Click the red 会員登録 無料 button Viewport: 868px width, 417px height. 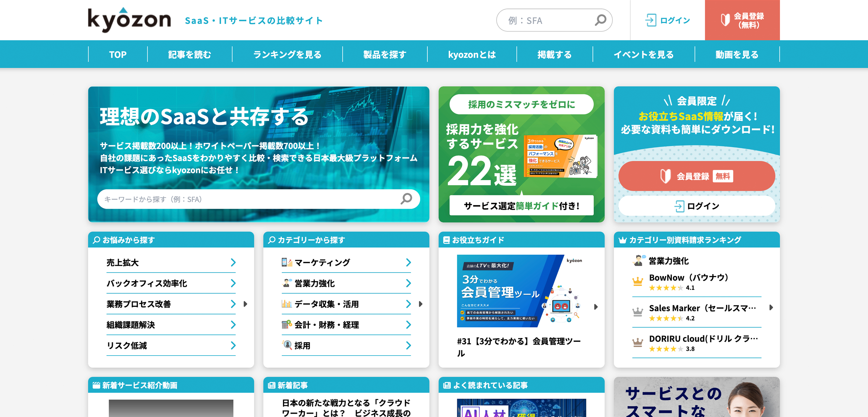(x=697, y=176)
